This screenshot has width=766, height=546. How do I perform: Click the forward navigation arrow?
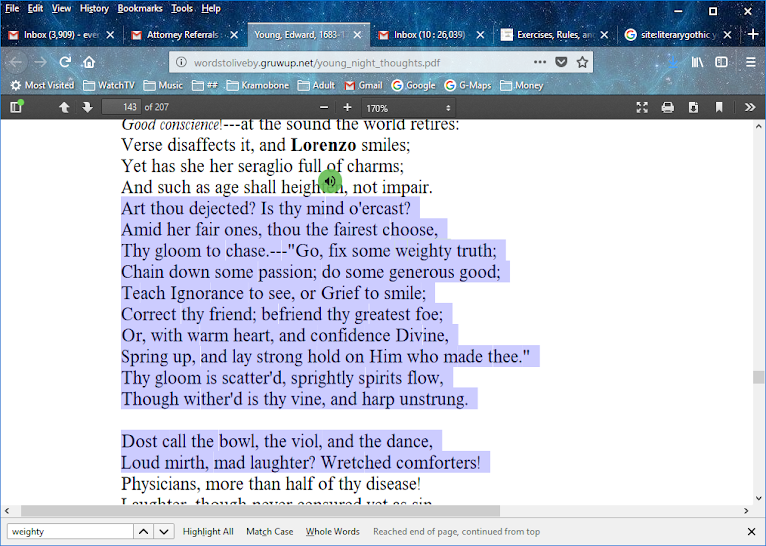(x=41, y=62)
